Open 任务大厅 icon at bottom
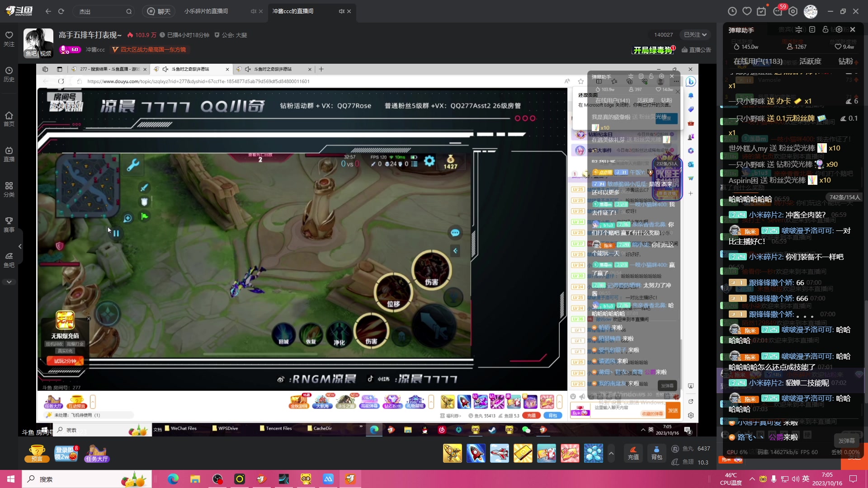868x488 pixels. tap(97, 453)
